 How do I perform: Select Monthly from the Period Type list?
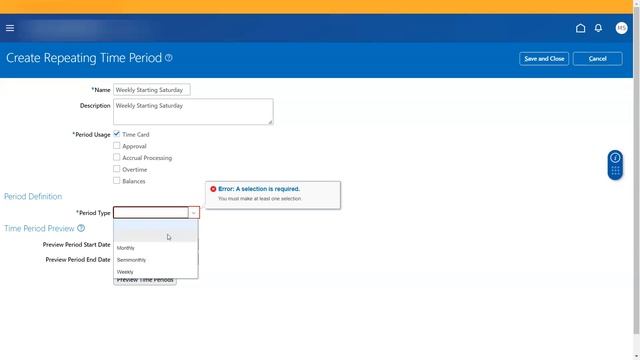pos(156,248)
